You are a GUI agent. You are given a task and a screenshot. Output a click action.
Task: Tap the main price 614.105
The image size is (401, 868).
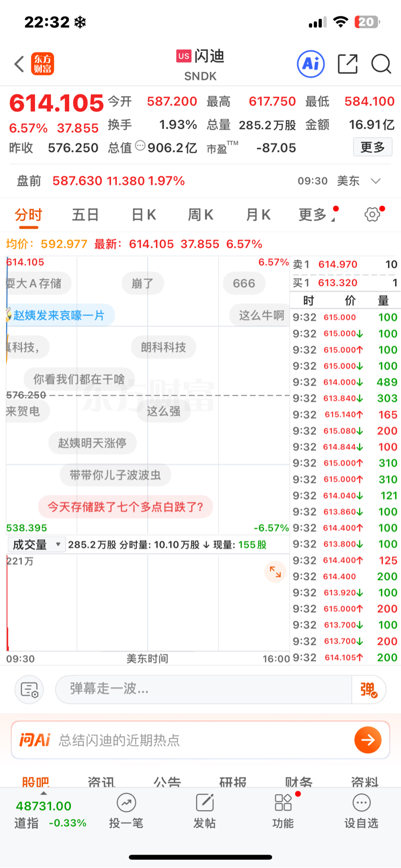pos(56,103)
